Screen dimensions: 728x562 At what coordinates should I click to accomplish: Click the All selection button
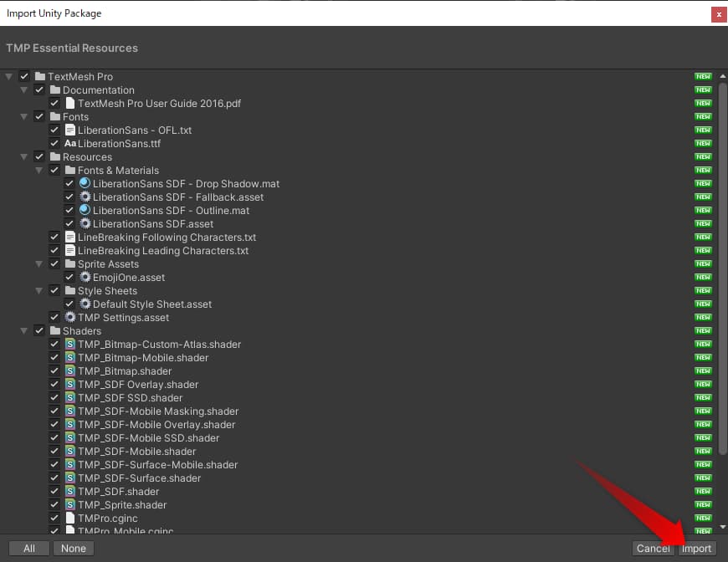[29, 549]
